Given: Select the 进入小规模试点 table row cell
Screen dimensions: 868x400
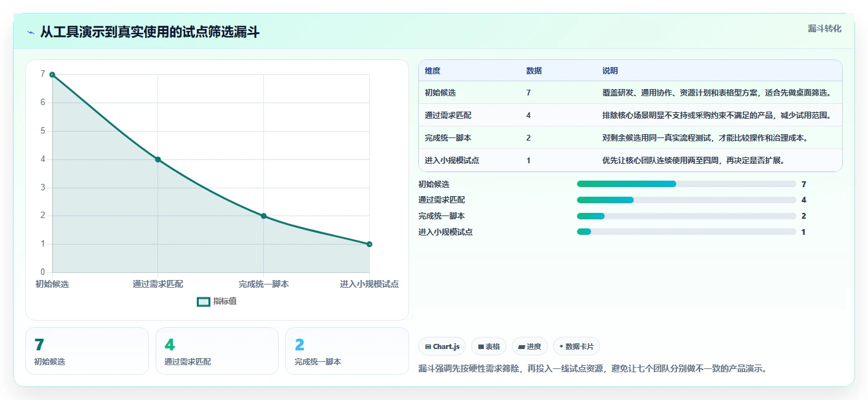Looking at the screenshot, I should [x=452, y=161].
